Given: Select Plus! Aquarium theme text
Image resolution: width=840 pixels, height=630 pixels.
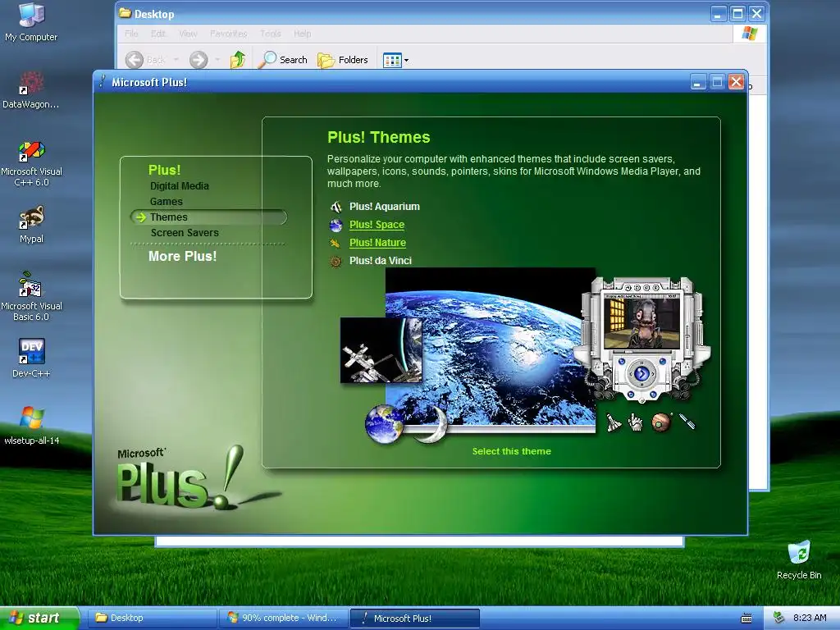Looking at the screenshot, I should coord(384,207).
